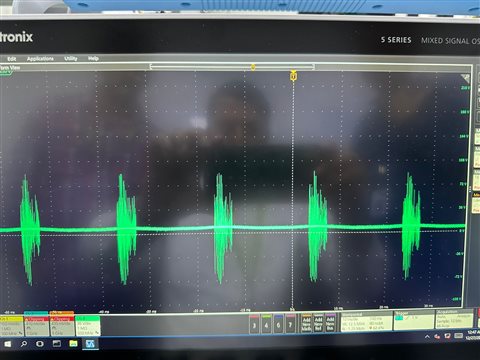Click the Waveform View title label
The width and height of the screenshot is (480, 360).
click(x=9, y=68)
